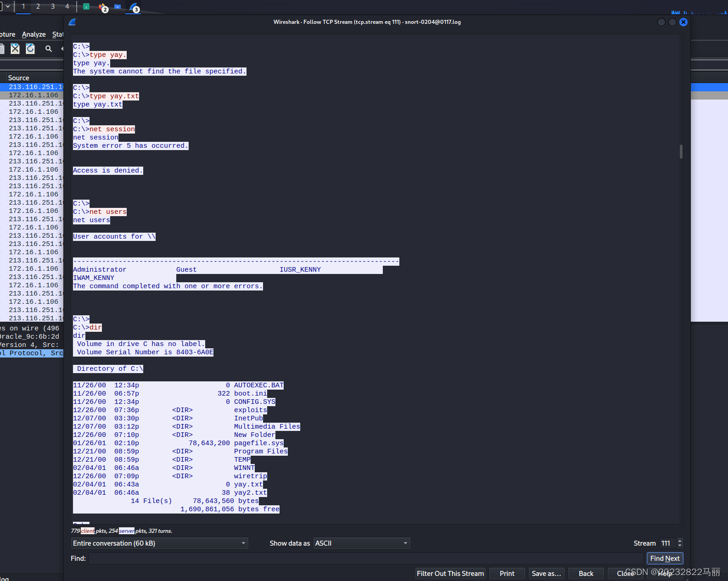
Task: Click the 'InetPub' directory entry
Action: tap(248, 419)
